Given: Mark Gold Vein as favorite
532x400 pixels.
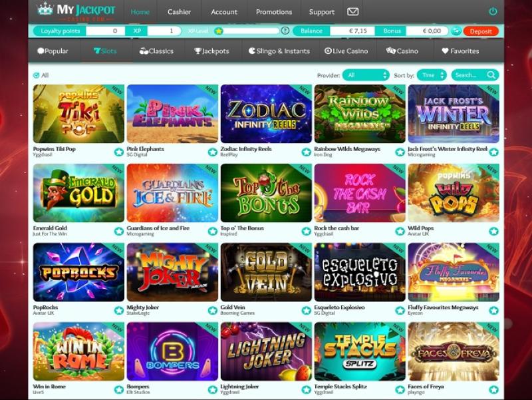Looking at the screenshot, I should coord(307,310).
